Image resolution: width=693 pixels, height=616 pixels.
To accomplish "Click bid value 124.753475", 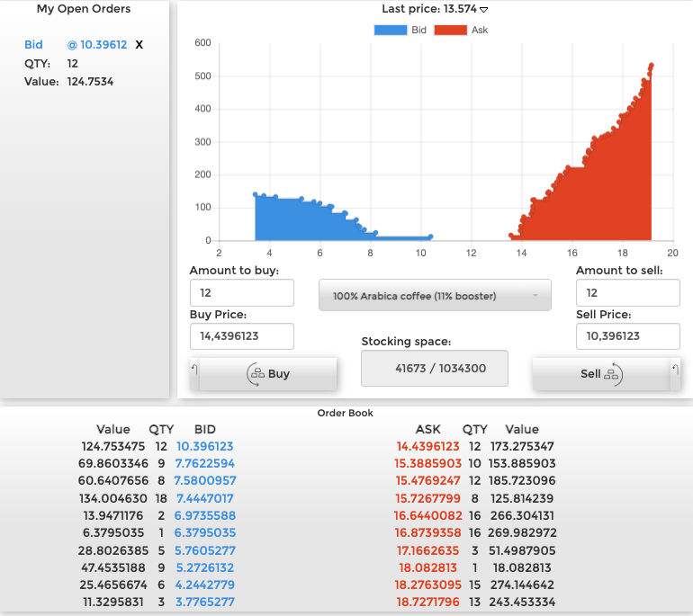I will pyautogui.click(x=113, y=446).
